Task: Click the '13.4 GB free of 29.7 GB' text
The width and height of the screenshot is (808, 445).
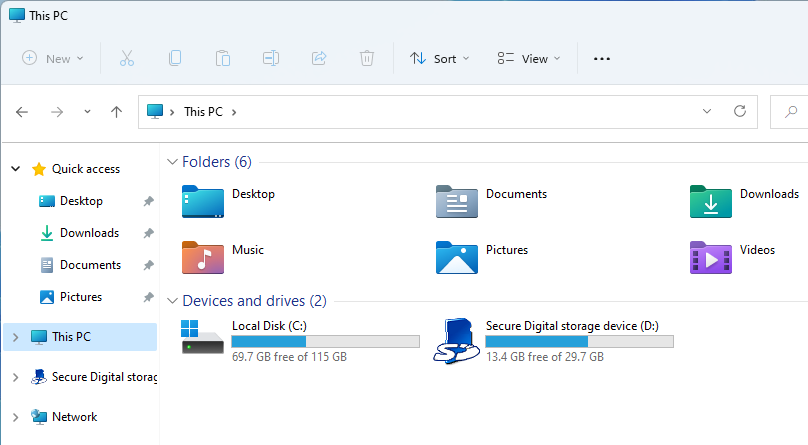Action: pyautogui.click(x=545, y=356)
